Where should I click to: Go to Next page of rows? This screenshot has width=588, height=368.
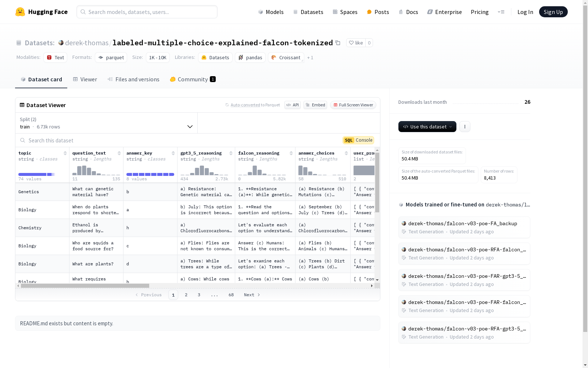pos(252,295)
